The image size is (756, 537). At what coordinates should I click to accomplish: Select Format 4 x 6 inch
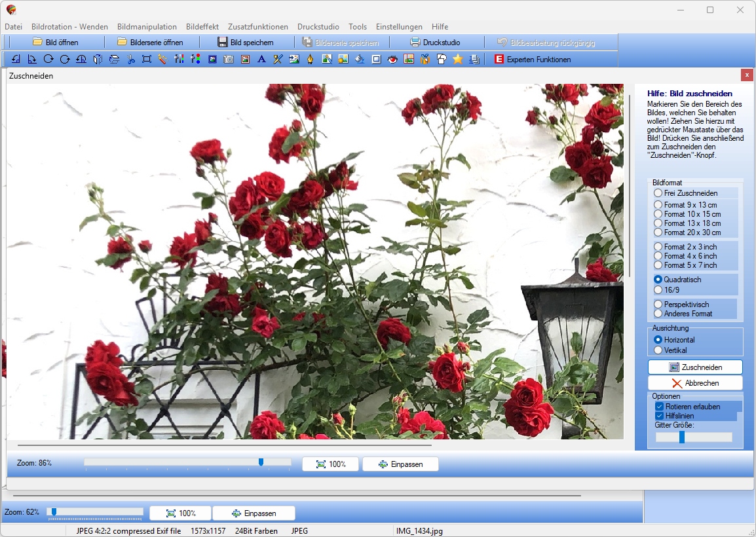(685, 256)
